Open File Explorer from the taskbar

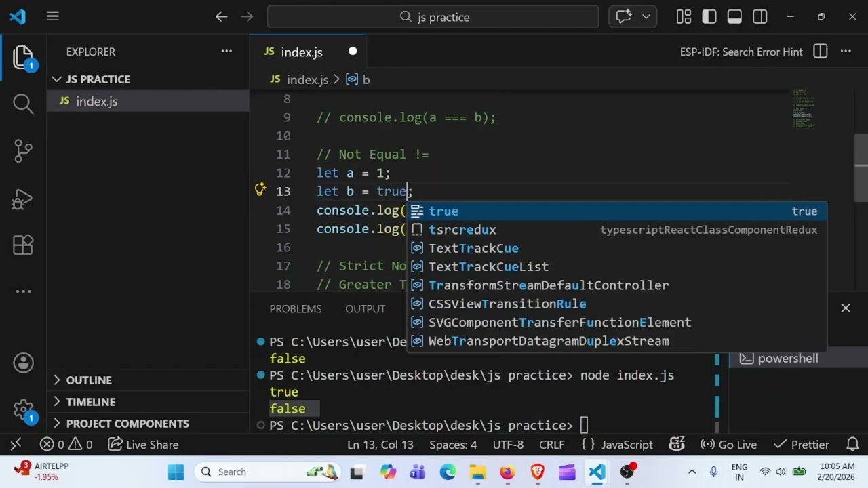click(478, 472)
